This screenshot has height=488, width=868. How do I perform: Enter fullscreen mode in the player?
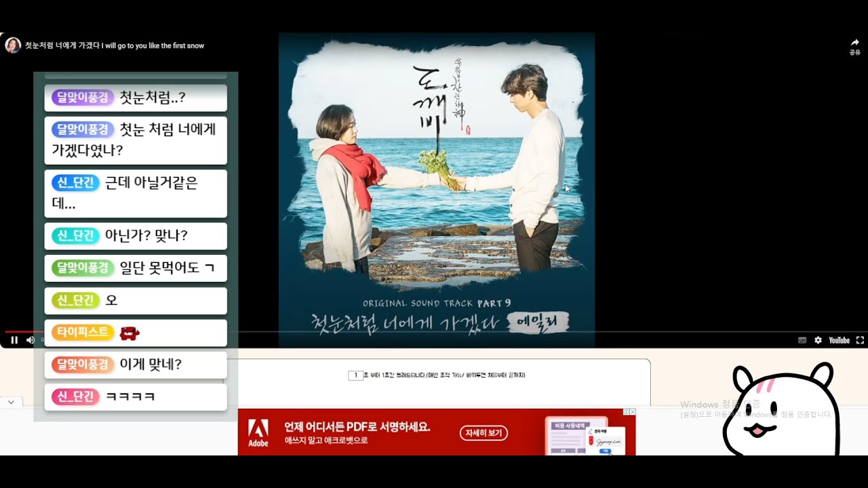point(860,340)
